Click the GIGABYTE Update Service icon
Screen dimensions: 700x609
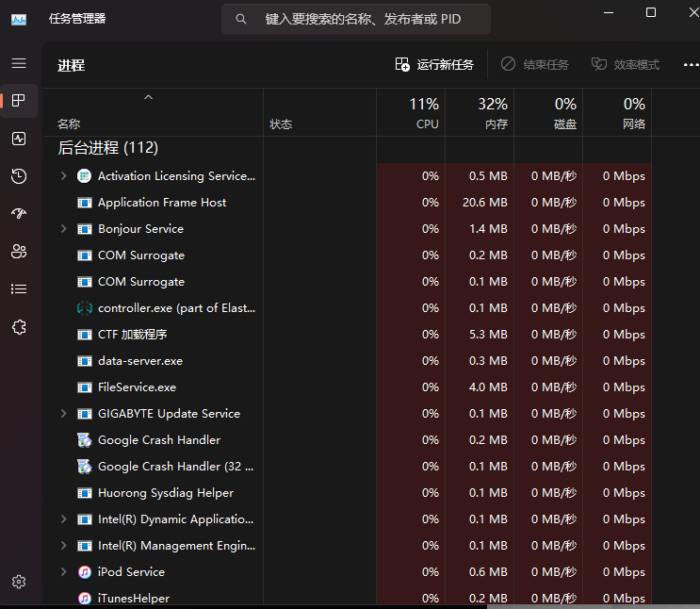coord(85,414)
